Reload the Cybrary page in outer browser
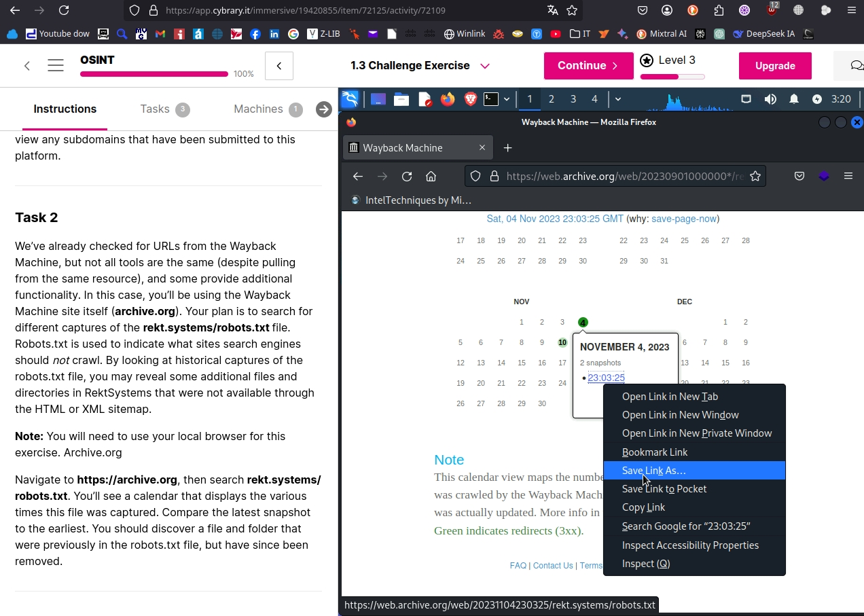 click(x=64, y=10)
